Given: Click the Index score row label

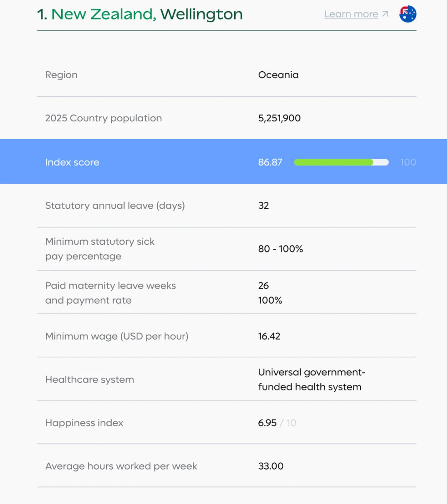Looking at the screenshot, I should [72, 162].
